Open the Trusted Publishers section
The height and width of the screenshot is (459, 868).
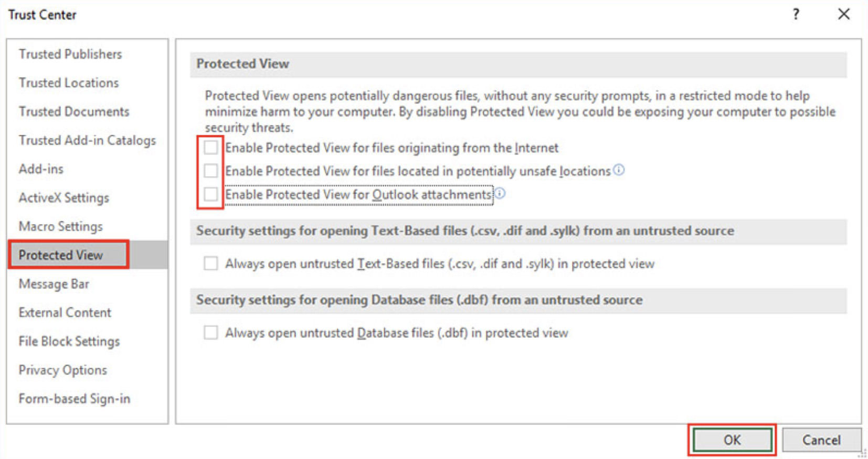coord(70,54)
